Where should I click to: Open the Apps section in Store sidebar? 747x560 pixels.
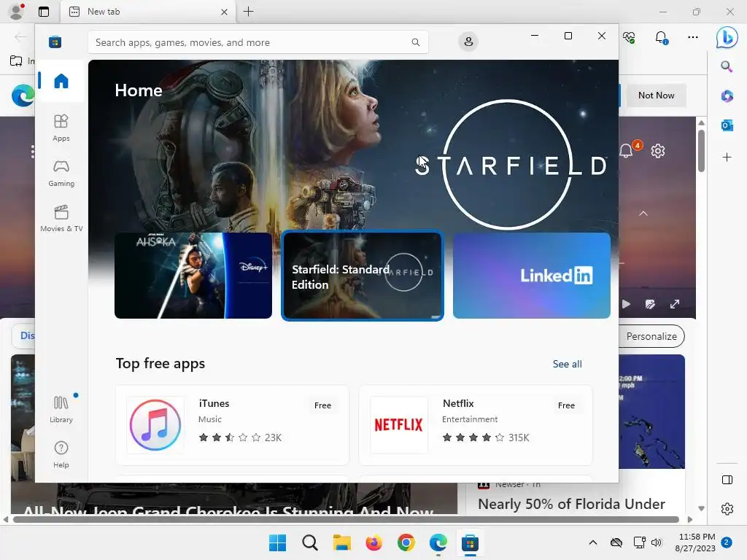point(61,128)
